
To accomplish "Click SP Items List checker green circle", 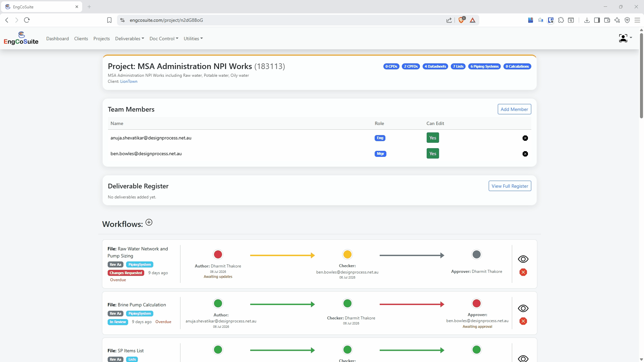I will tap(347, 350).
